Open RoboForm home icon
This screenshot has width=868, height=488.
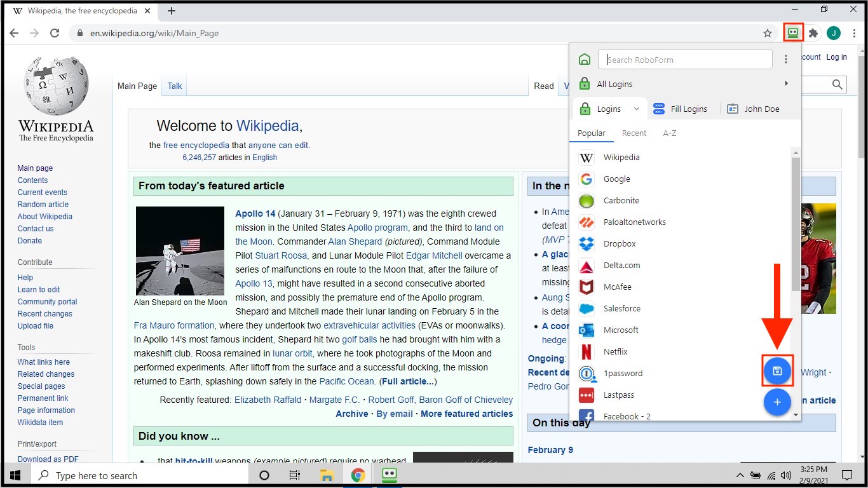pyautogui.click(x=585, y=60)
